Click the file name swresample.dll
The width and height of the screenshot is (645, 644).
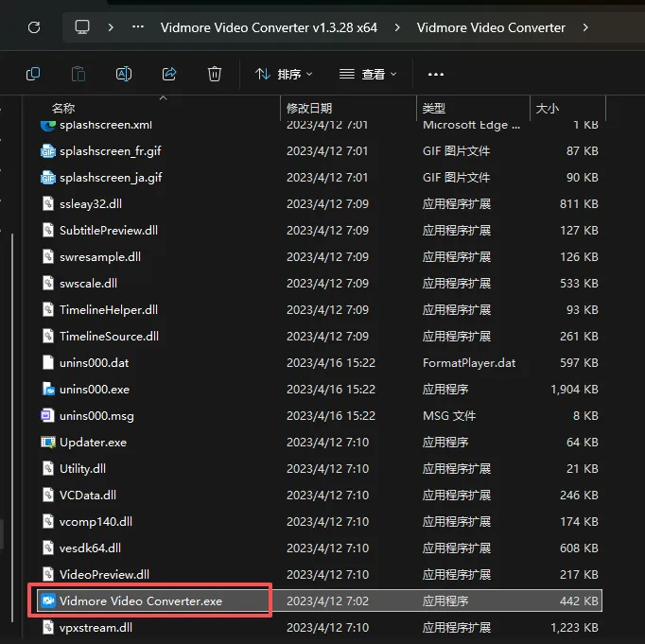tap(100, 257)
